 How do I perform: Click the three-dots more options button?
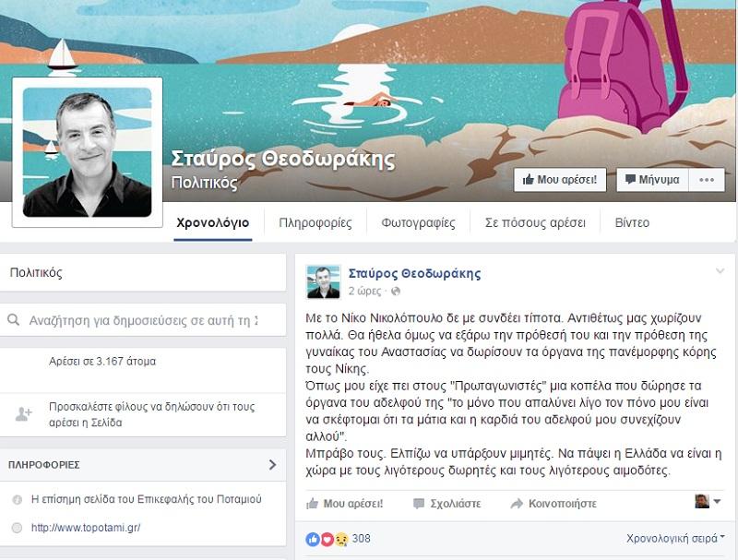pos(707,180)
